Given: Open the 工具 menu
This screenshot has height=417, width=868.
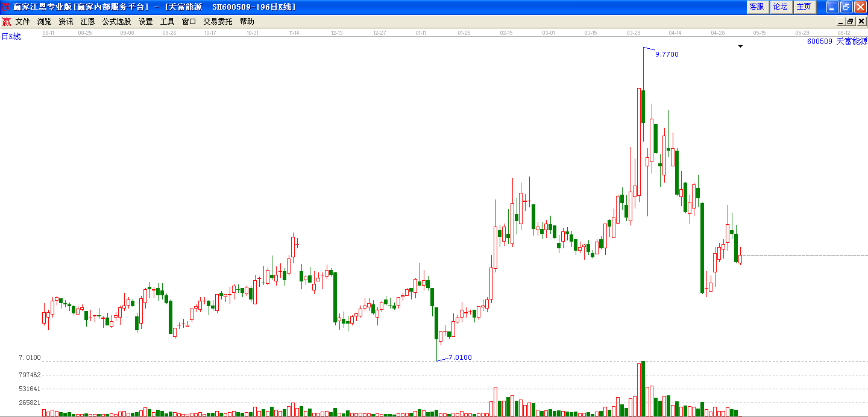Looking at the screenshot, I should click(x=167, y=22).
